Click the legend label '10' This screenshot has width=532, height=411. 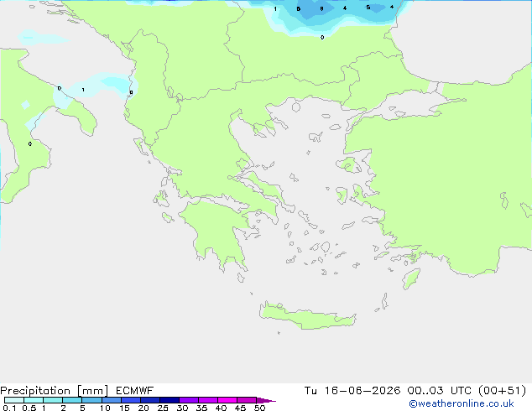[105, 408]
